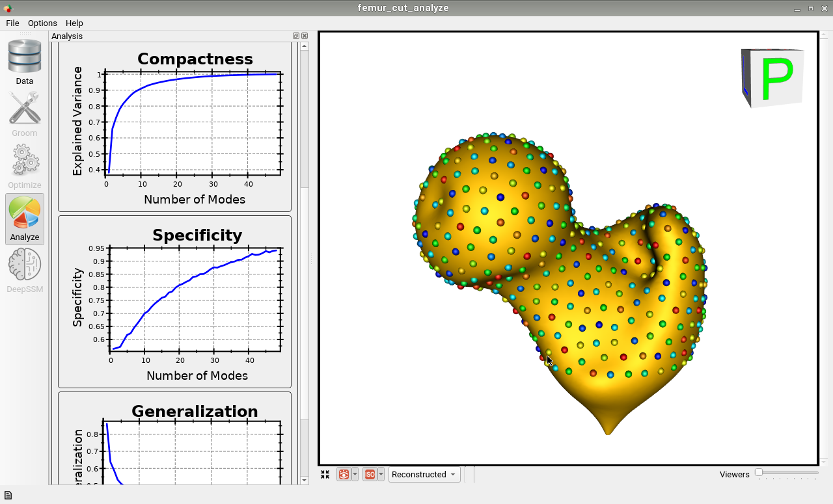Minimize the femur_cut_analyze window

797,8
